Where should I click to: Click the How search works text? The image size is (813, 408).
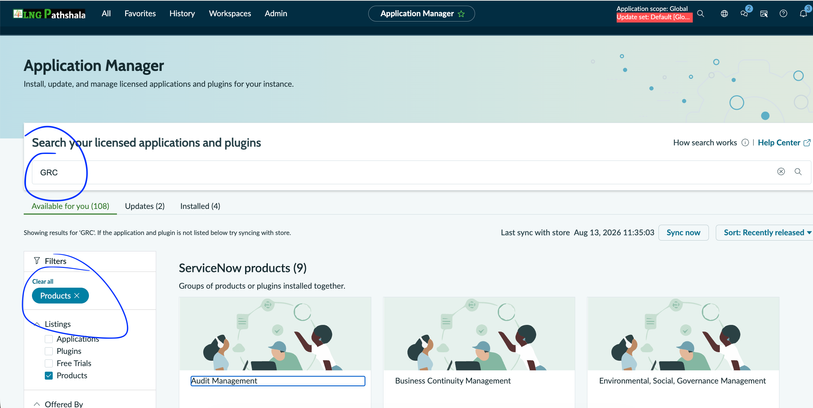click(x=705, y=143)
